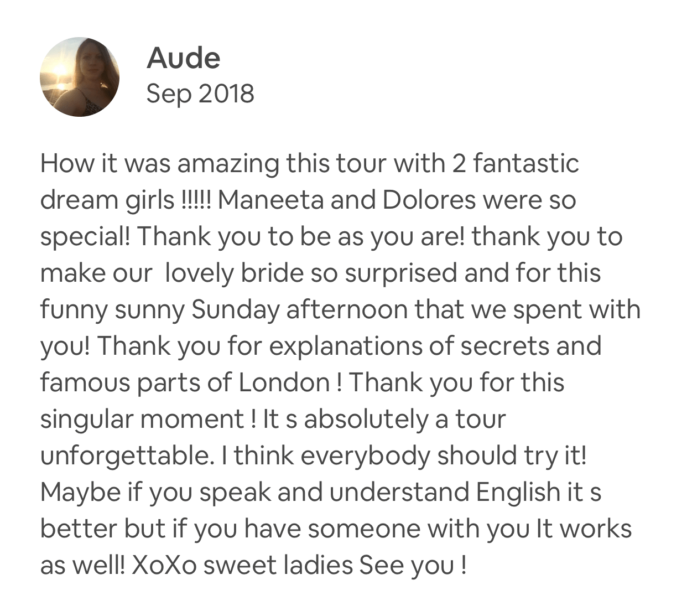Image resolution: width=687 pixels, height=616 pixels.
Task: Click the name Dolores in the review
Action: (x=429, y=200)
